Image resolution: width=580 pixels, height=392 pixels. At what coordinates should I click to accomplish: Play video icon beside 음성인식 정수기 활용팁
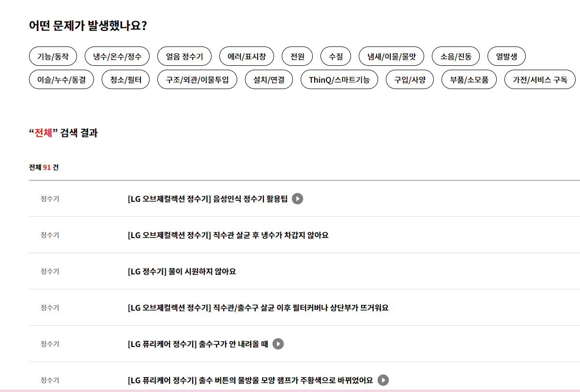coord(297,198)
